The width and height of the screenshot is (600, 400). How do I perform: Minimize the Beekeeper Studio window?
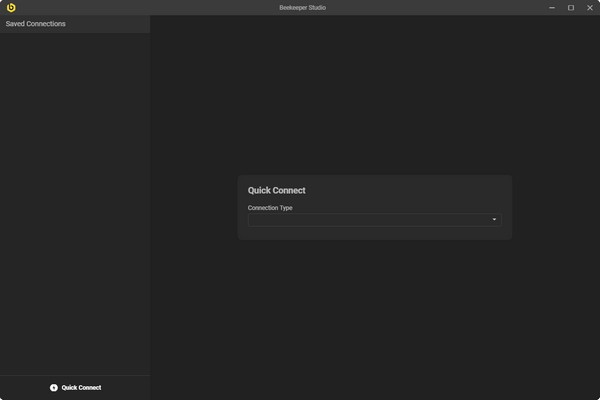click(552, 7)
